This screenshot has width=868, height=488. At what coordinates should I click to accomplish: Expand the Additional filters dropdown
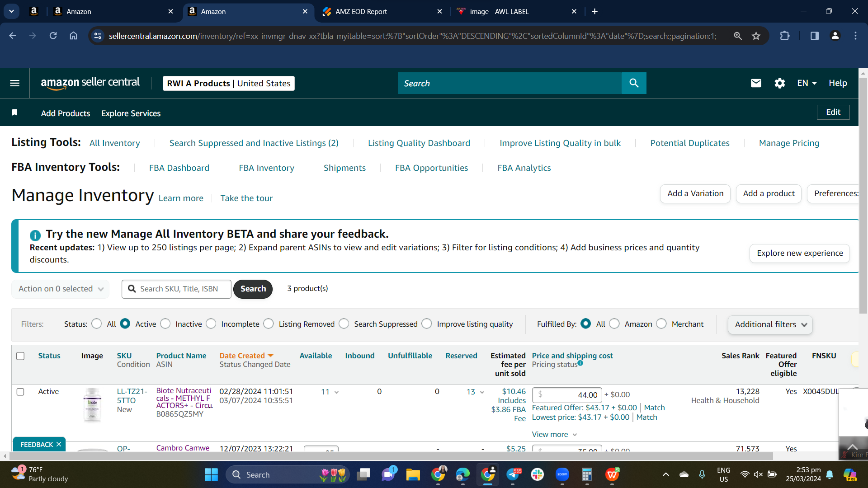[770, 324]
